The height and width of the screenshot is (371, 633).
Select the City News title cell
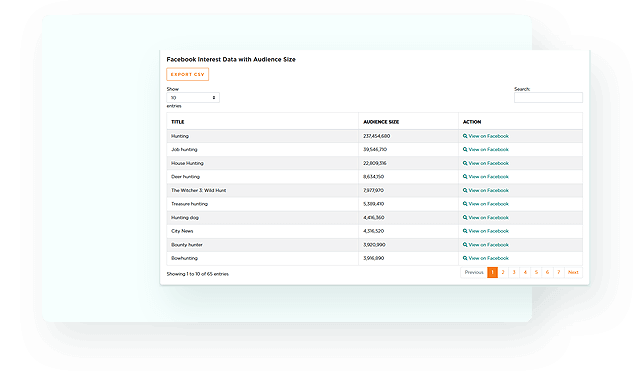(x=262, y=231)
